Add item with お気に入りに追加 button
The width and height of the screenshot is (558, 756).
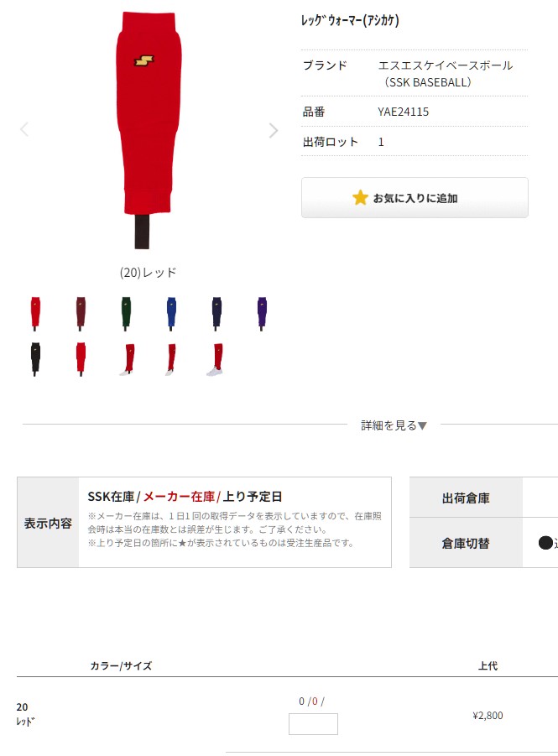click(x=415, y=198)
